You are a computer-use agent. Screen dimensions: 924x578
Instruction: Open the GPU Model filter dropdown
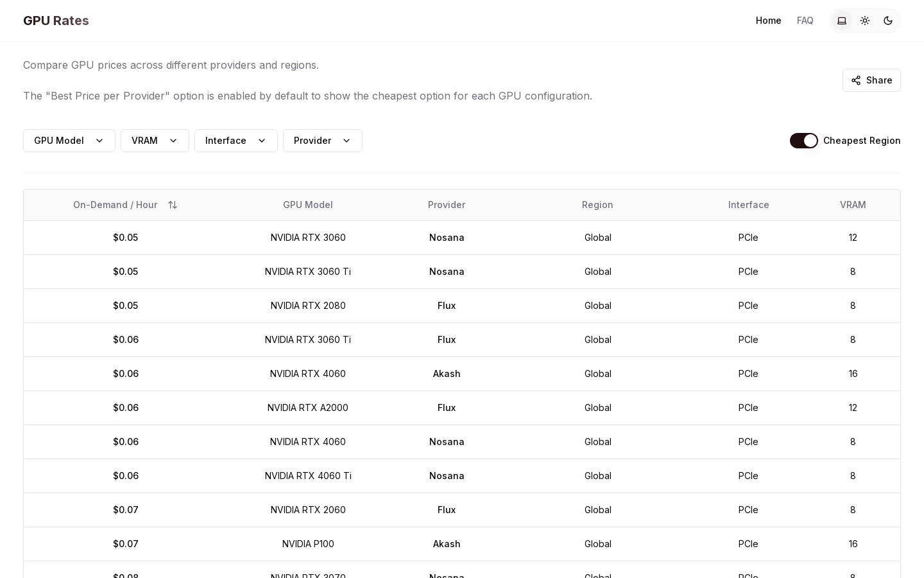coord(69,141)
